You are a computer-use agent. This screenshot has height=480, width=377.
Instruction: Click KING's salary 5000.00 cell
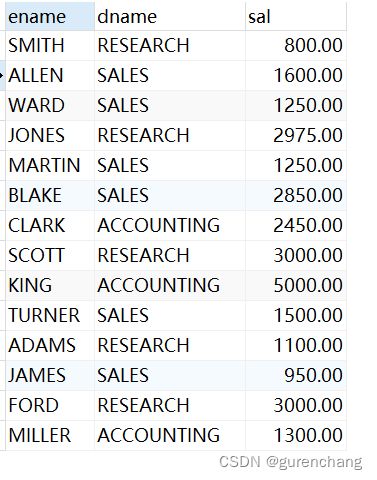[296, 286]
